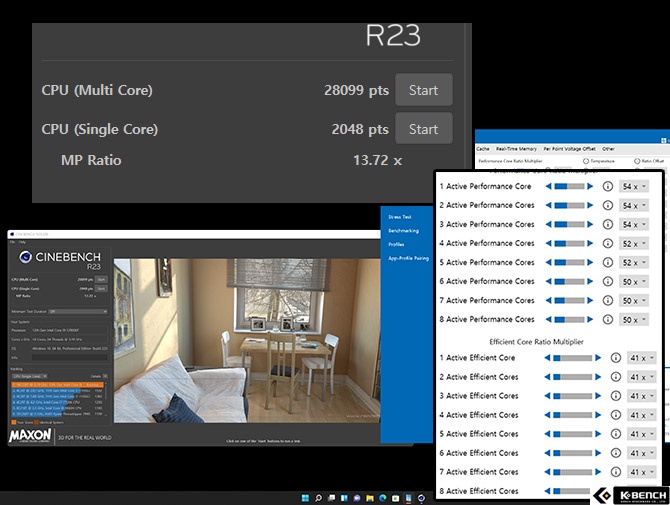670x505 pixels.
Task: Open 5 Active Efficient Cores 41x dropdown
Action: click(x=641, y=434)
